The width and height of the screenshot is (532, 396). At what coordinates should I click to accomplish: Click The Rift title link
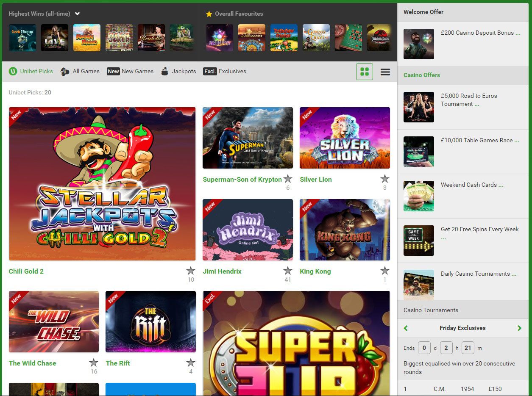118,363
